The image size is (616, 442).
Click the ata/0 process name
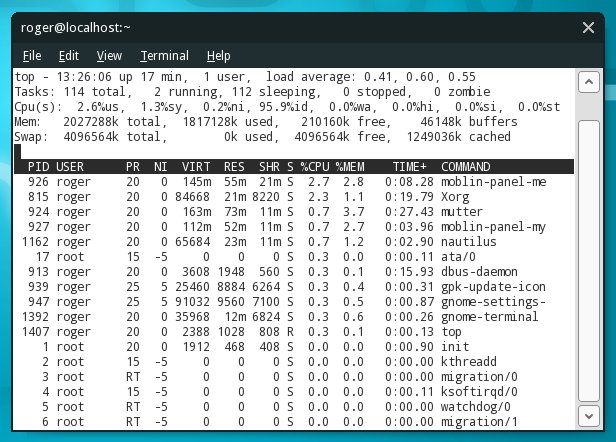(x=458, y=257)
